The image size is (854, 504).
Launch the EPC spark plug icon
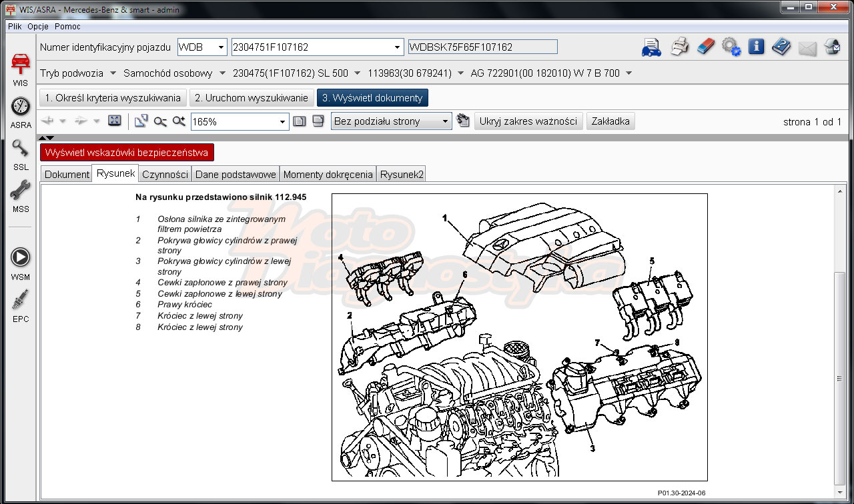pyautogui.click(x=21, y=302)
